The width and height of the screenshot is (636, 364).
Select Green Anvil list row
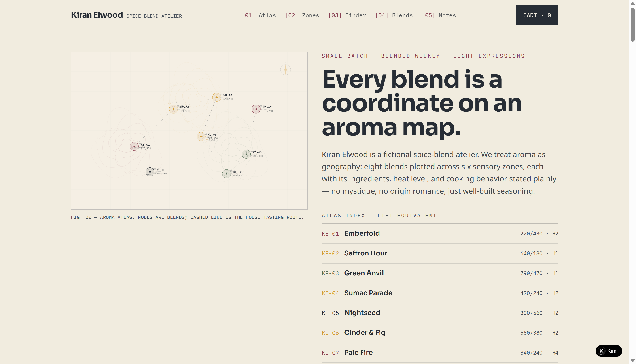coord(440,273)
